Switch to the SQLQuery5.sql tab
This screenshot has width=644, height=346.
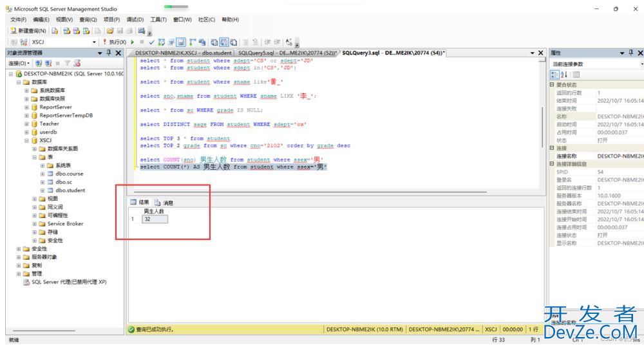pyautogui.click(x=287, y=53)
